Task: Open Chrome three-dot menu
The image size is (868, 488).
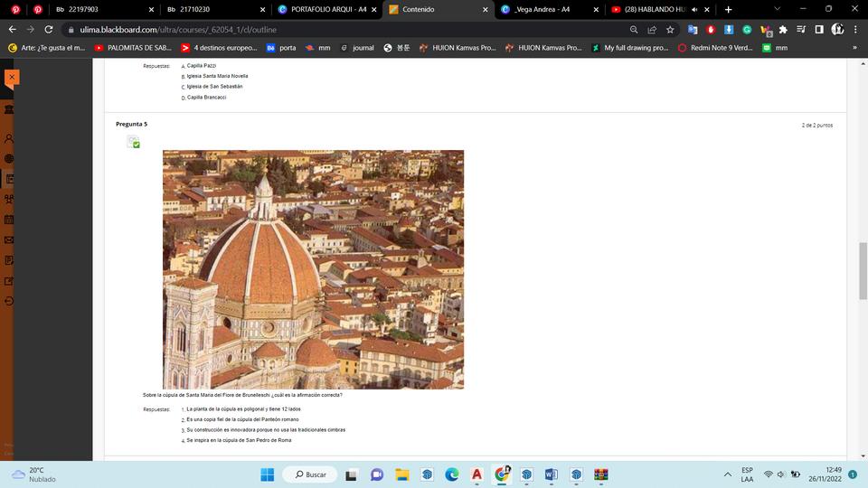Action: click(x=856, y=29)
